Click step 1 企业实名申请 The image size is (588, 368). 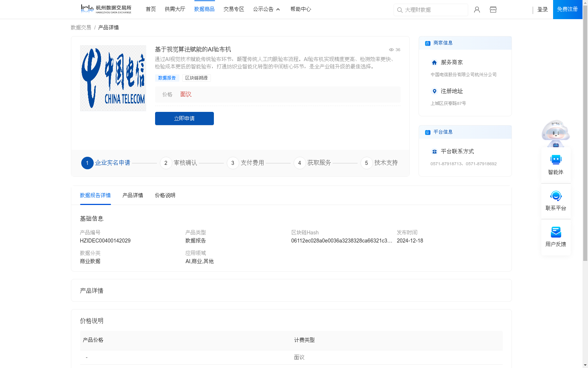click(x=106, y=163)
